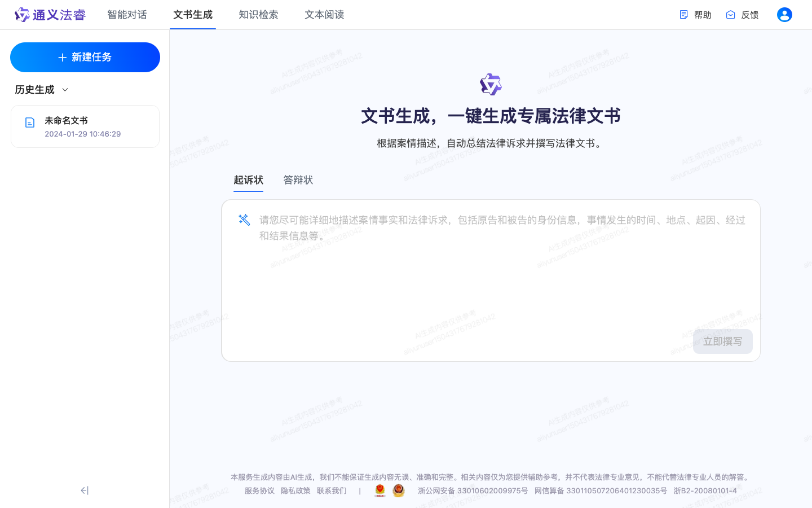Screen dimensions: 812x508
Task: Select the magic wand icon in input box
Action: 244,220
